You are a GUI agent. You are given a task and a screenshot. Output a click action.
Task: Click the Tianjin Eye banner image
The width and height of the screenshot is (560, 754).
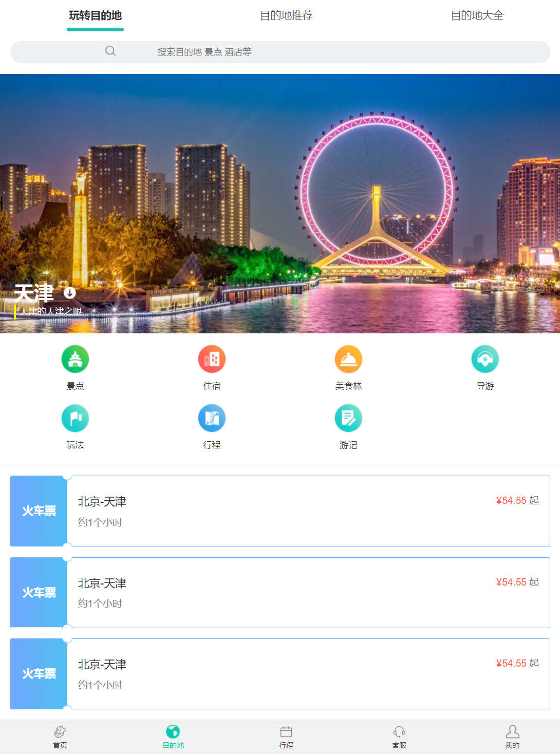[280, 203]
